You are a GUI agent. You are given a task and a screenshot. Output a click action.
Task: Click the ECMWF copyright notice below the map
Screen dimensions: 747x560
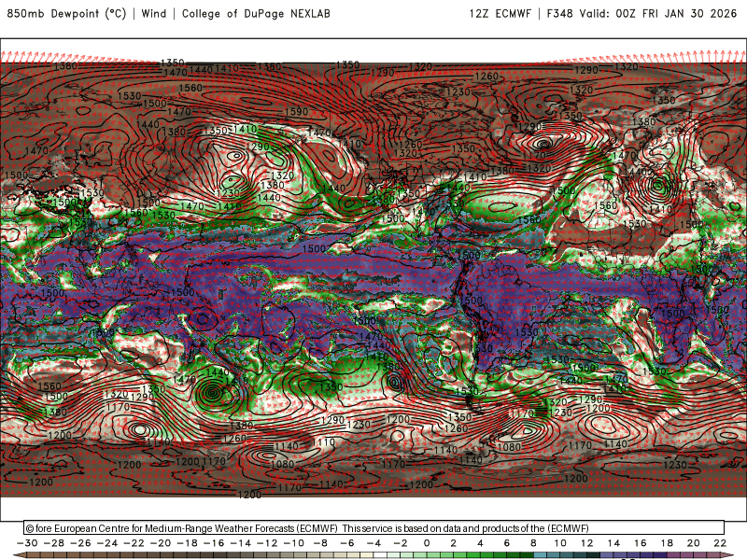[307, 528]
